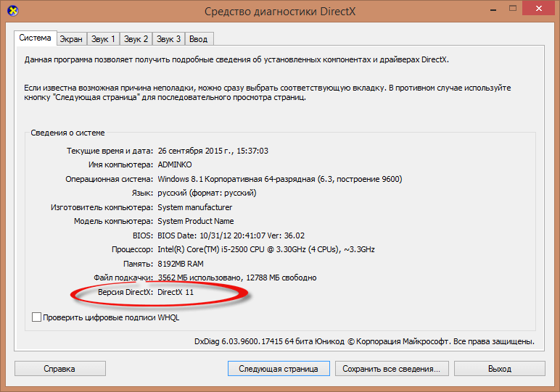Open the Звук 1 tab

103,39
